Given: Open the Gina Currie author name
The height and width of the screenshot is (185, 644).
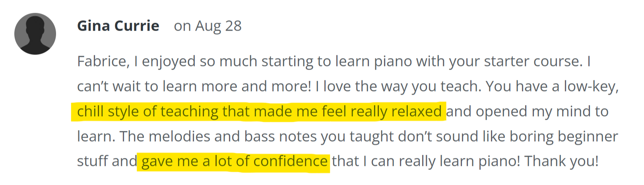Looking at the screenshot, I should pyautogui.click(x=118, y=26).
